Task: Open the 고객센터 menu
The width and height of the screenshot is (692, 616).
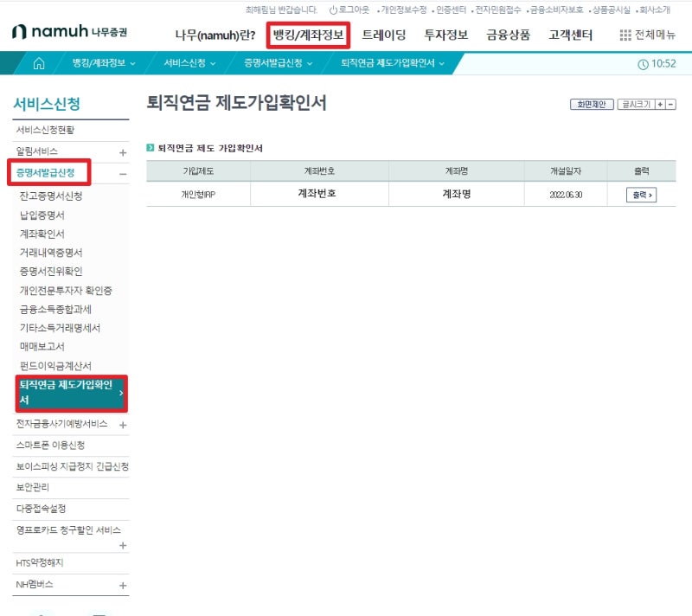Action: pyautogui.click(x=571, y=35)
